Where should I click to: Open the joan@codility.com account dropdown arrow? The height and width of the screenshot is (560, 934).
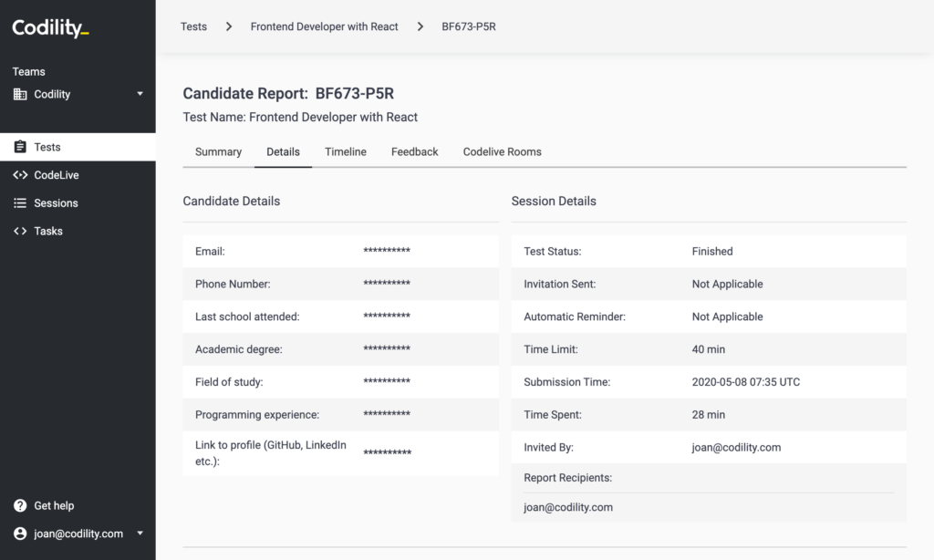click(x=140, y=534)
